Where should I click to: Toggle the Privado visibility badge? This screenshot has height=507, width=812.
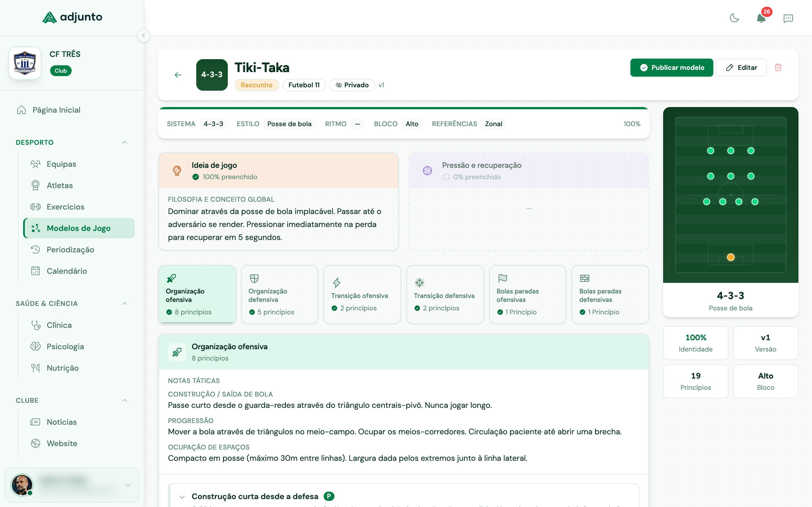[x=352, y=85]
